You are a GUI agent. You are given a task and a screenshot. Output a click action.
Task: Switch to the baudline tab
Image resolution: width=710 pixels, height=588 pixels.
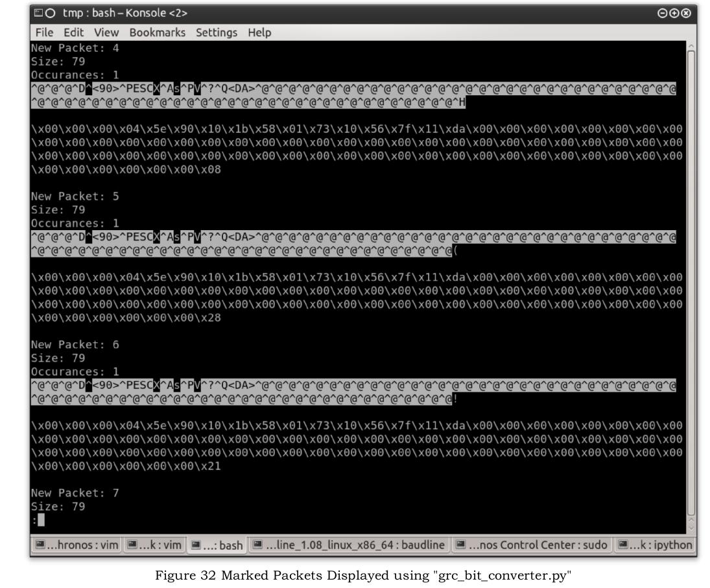[x=349, y=545]
